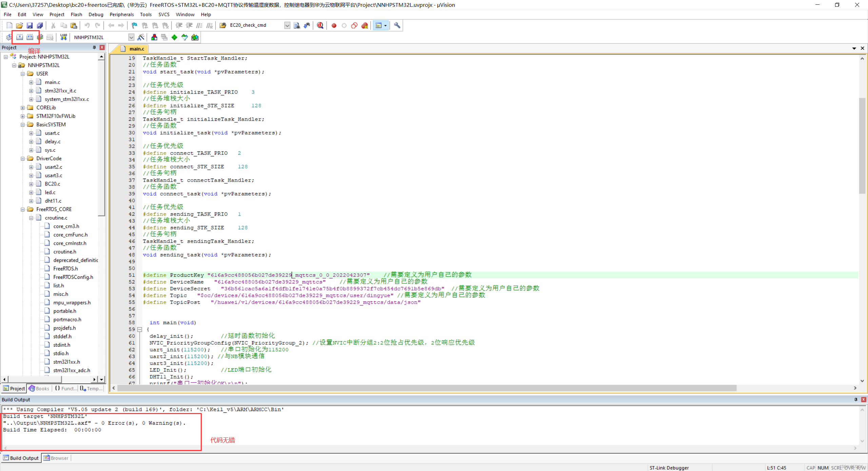Open Options for Target magic wand icon

tap(141, 37)
